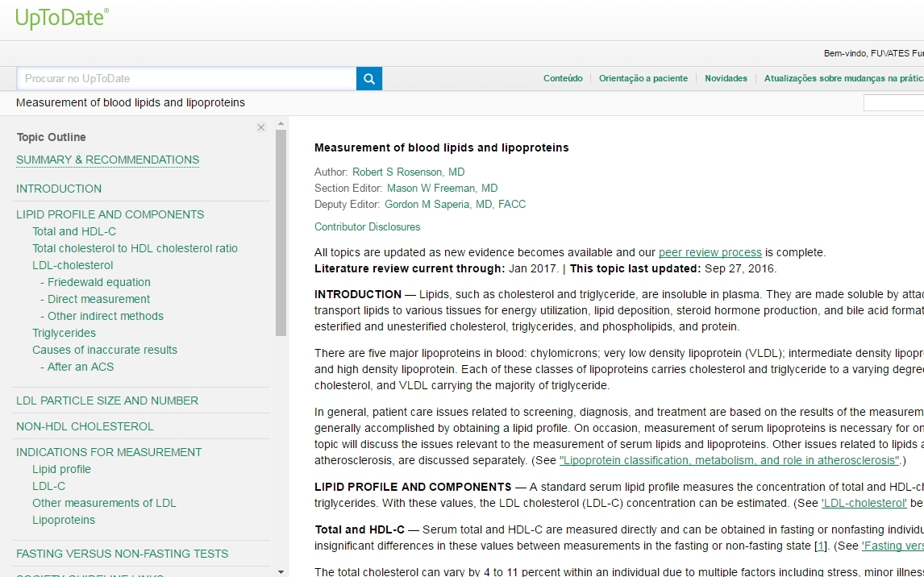
Task: View Contributor Disclosures
Action: click(x=367, y=226)
